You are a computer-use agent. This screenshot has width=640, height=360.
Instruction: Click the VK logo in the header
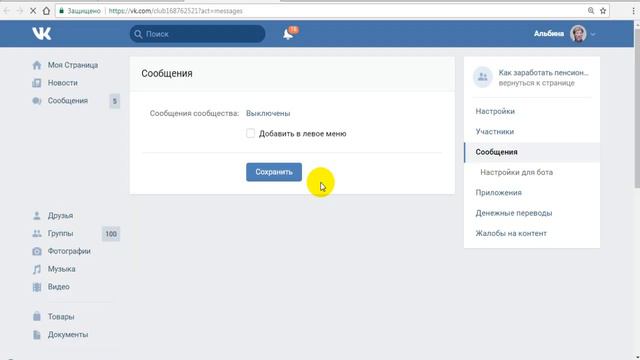click(x=42, y=33)
